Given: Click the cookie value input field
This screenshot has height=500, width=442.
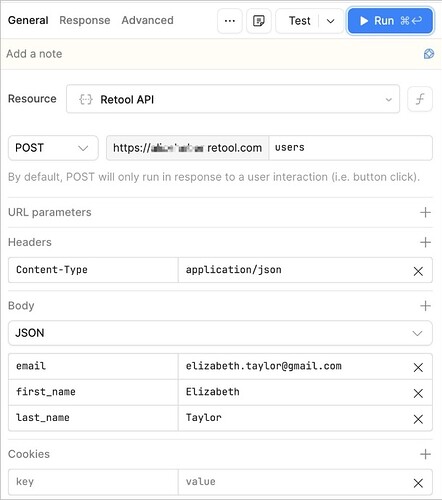Looking at the screenshot, I should 293,482.
